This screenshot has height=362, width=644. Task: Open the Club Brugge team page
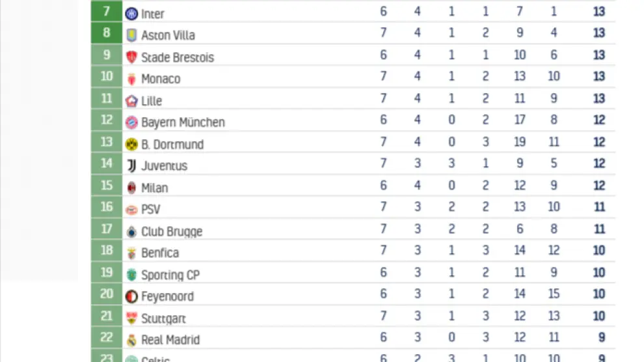coord(172,232)
